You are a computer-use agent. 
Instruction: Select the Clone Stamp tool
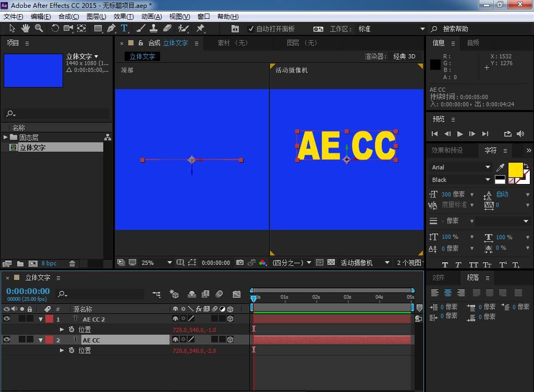[x=154, y=29]
